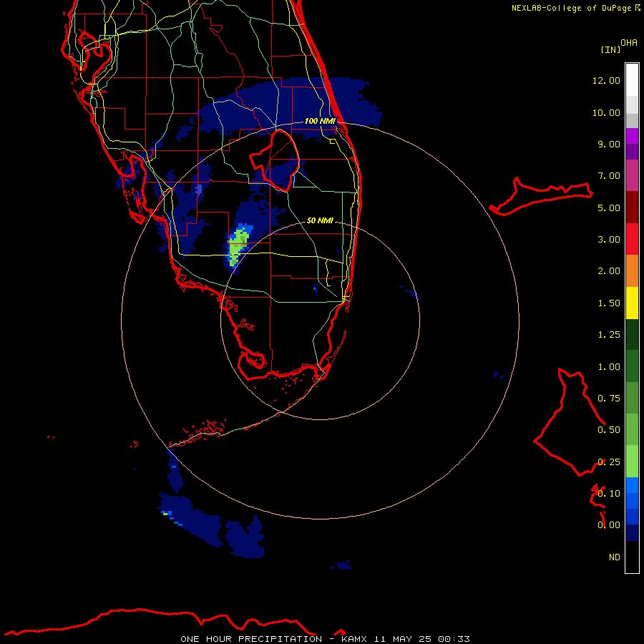This screenshot has width=644, height=644.
Task: Click the bright green heavy rain cell
Action: pos(238,245)
